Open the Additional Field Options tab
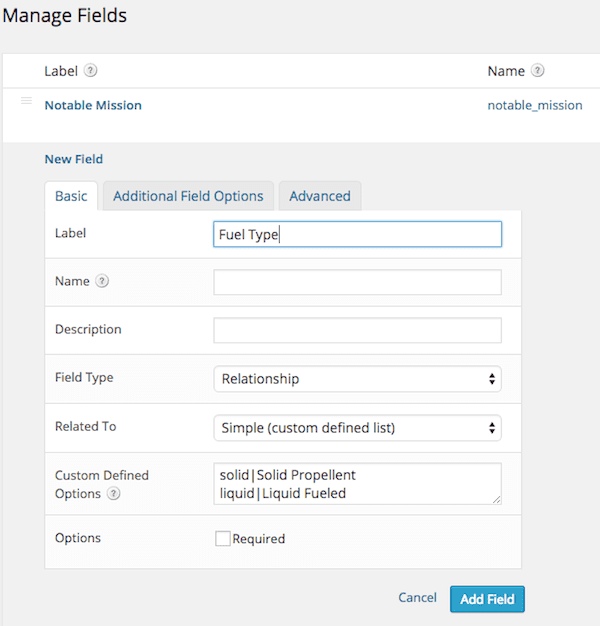This screenshot has height=626, width=600. (x=188, y=196)
